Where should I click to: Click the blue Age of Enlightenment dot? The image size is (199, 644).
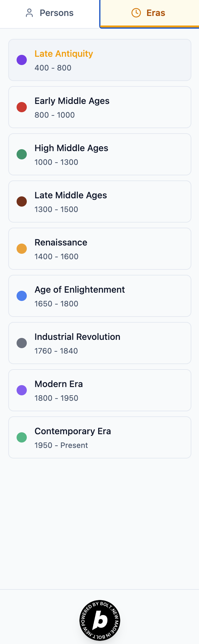[x=22, y=296]
